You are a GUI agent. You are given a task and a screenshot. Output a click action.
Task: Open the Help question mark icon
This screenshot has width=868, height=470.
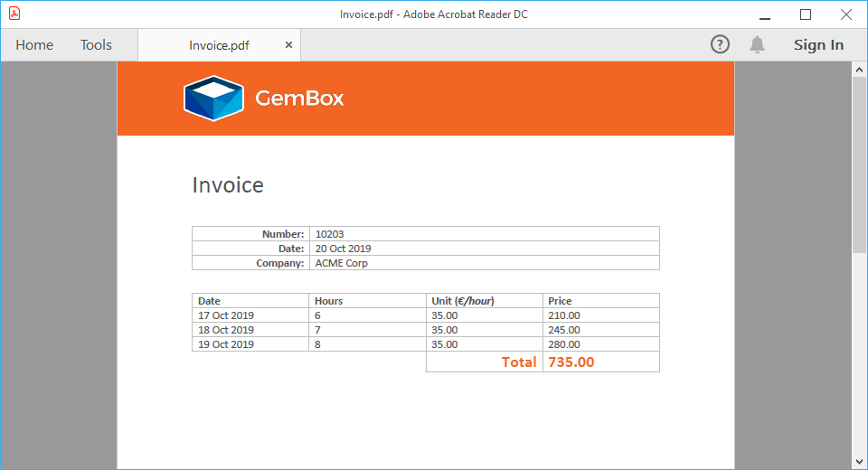[x=720, y=44]
